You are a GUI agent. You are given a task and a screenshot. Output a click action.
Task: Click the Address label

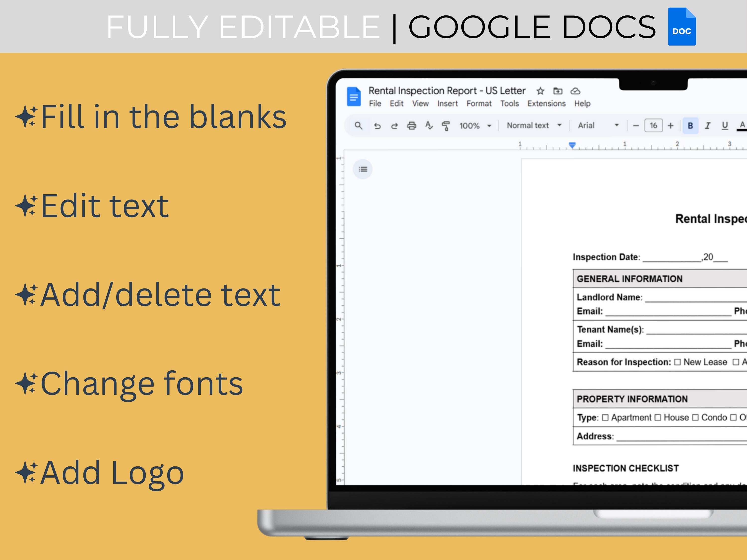pos(595,436)
